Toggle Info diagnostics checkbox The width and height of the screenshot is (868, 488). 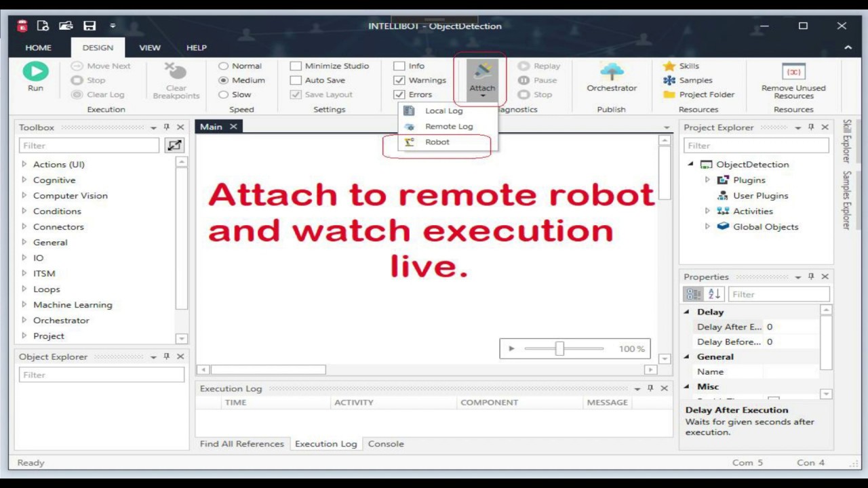coord(399,66)
